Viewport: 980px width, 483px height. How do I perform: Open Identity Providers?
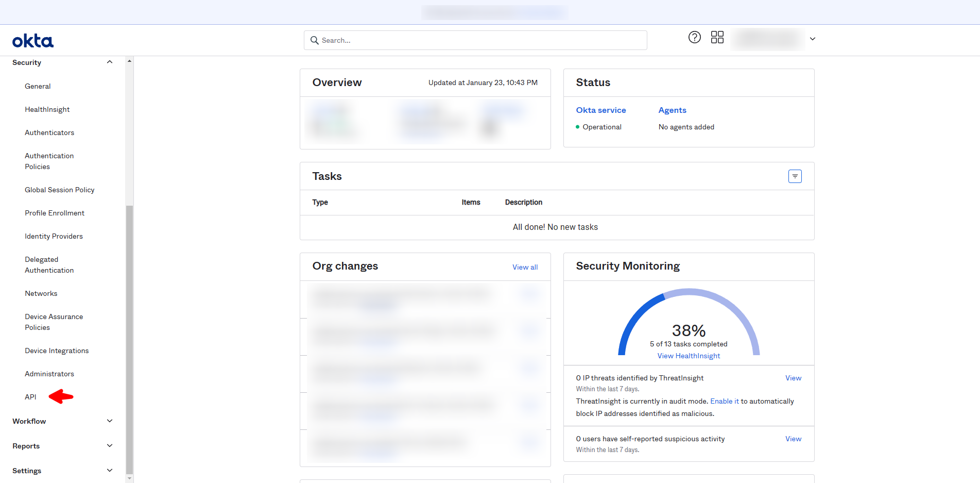(54, 236)
